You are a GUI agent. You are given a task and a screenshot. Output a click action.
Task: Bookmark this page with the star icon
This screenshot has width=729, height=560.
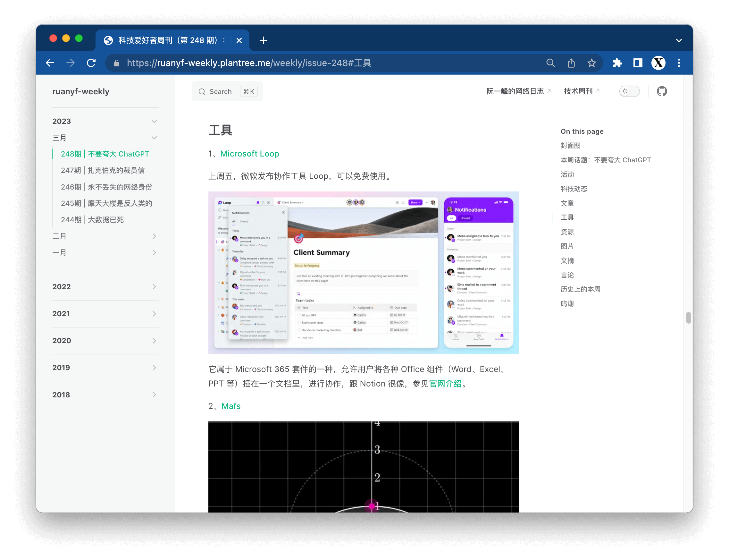coord(591,63)
